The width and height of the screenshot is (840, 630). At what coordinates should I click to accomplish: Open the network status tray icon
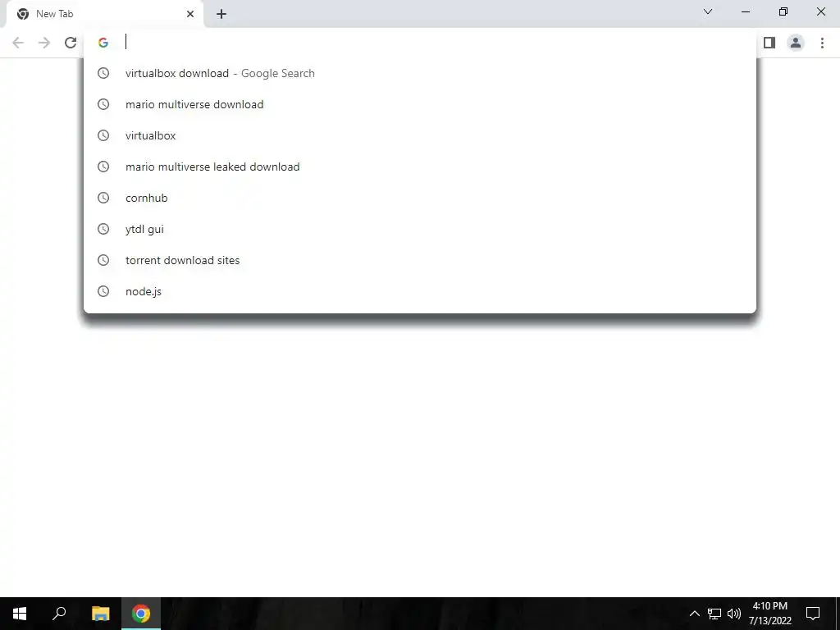click(714, 614)
